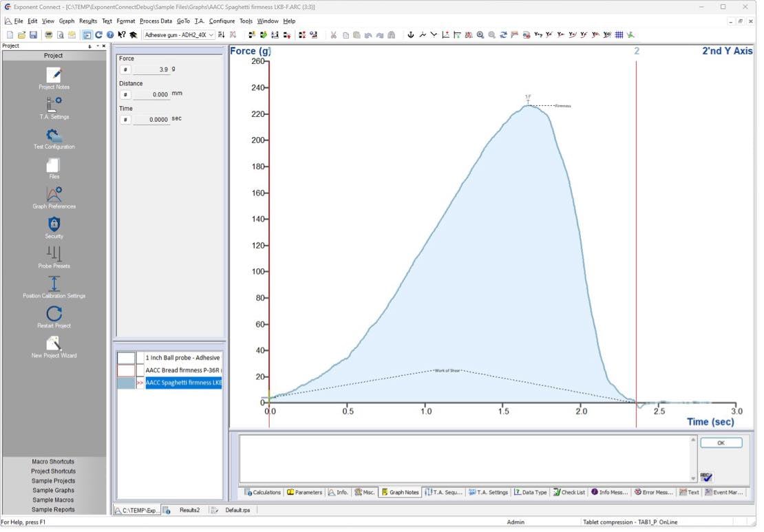Open the Process Data menu
The image size is (764, 532).
157,21
